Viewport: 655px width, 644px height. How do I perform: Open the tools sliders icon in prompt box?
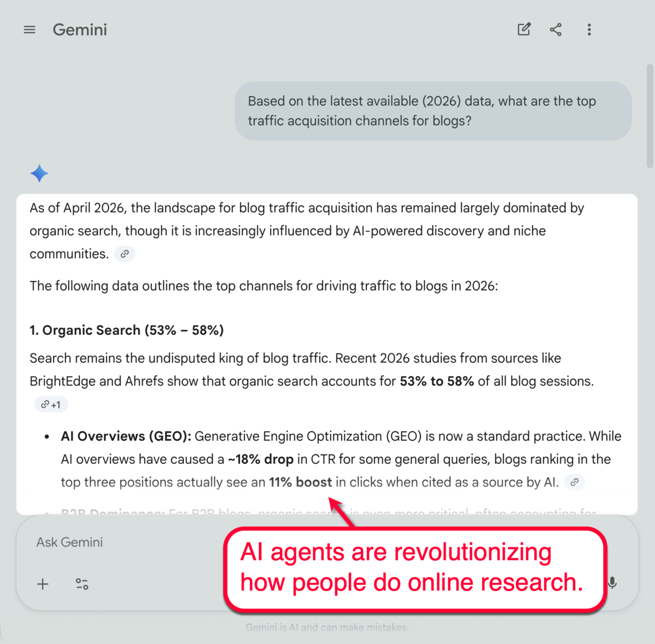coord(82,584)
